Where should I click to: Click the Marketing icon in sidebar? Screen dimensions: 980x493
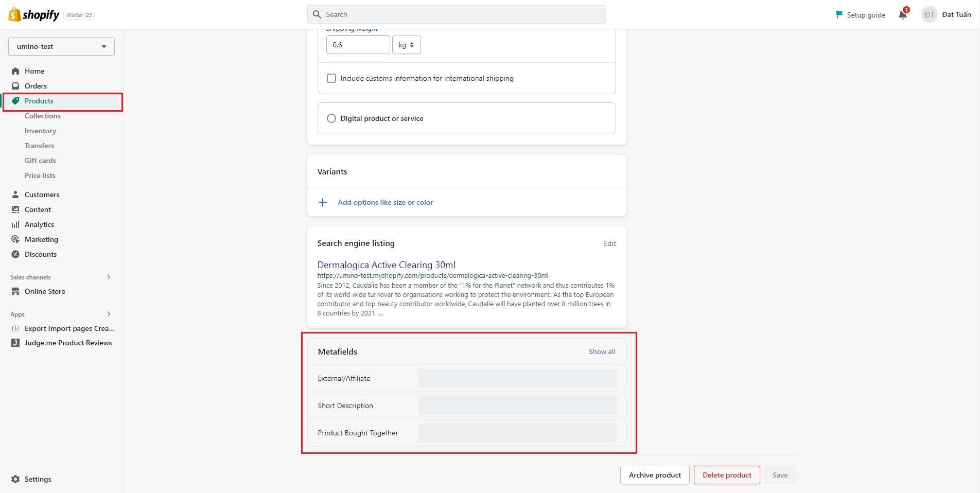[15, 239]
